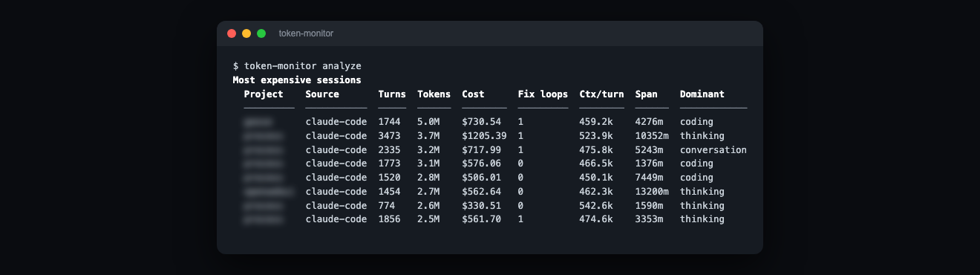Click 'claude-code' in the $1205.39 row
Image resolution: width=980 pixels, height=275 pixels.
pyautogui.click(x=336, y=136)
